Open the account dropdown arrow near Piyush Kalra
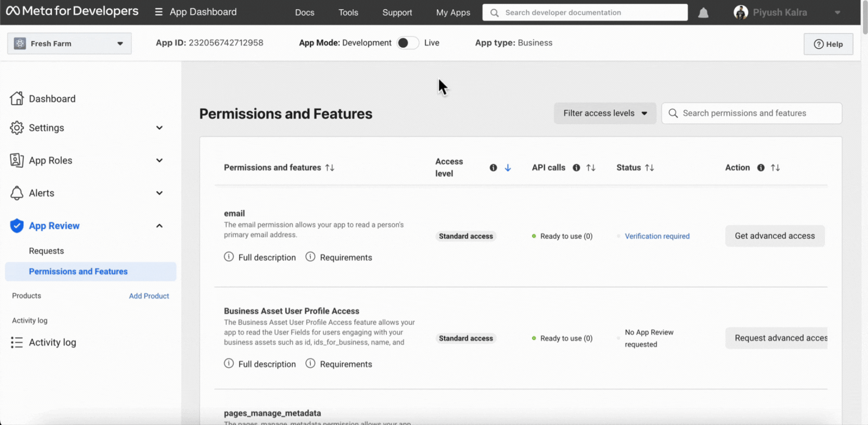868x425 pixels. point(837,13)
